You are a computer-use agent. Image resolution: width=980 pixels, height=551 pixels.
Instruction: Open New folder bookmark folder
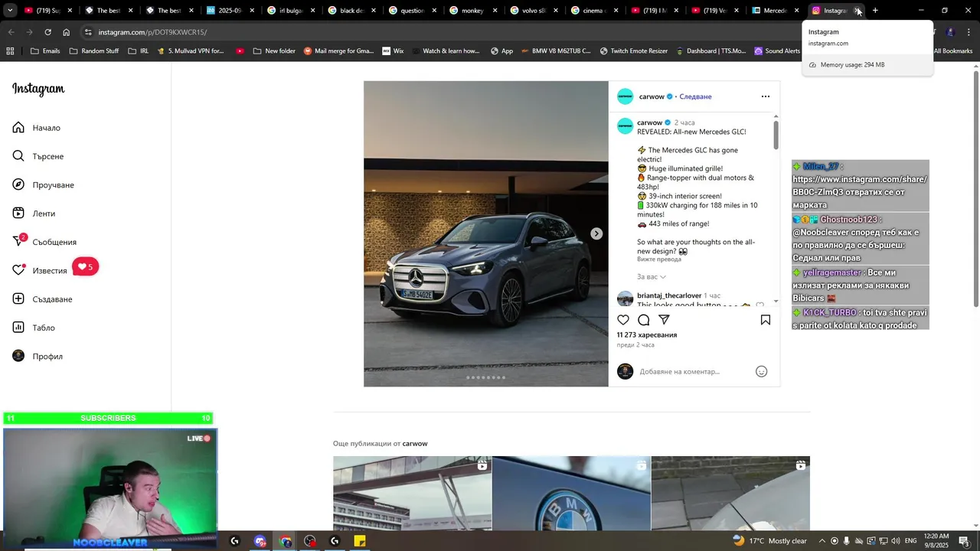click(x=273, y=51)
